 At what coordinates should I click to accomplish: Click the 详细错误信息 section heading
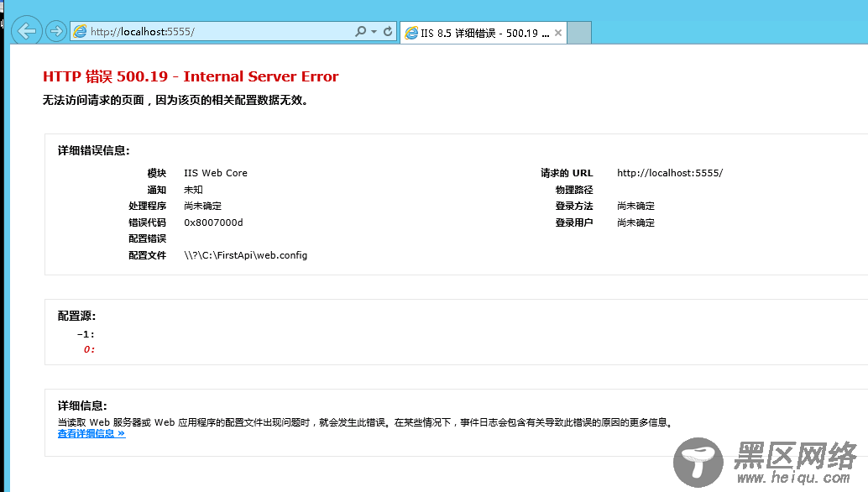[93, 150]
